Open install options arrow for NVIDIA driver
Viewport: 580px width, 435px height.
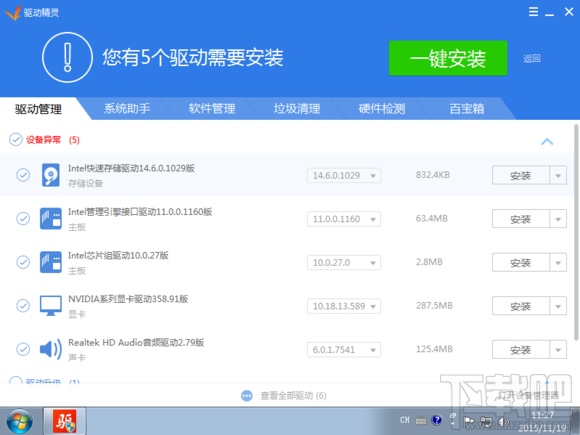pyautogui.click(x=558, y=306)
